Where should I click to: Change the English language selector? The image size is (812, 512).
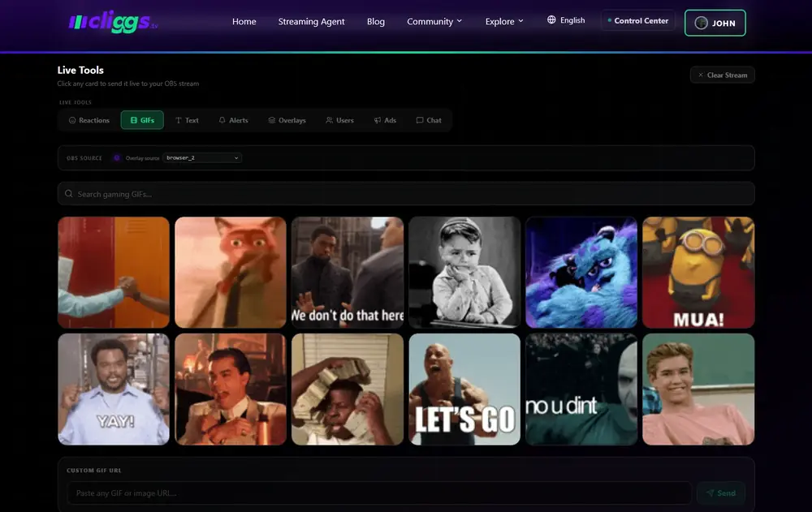(566, 20)
